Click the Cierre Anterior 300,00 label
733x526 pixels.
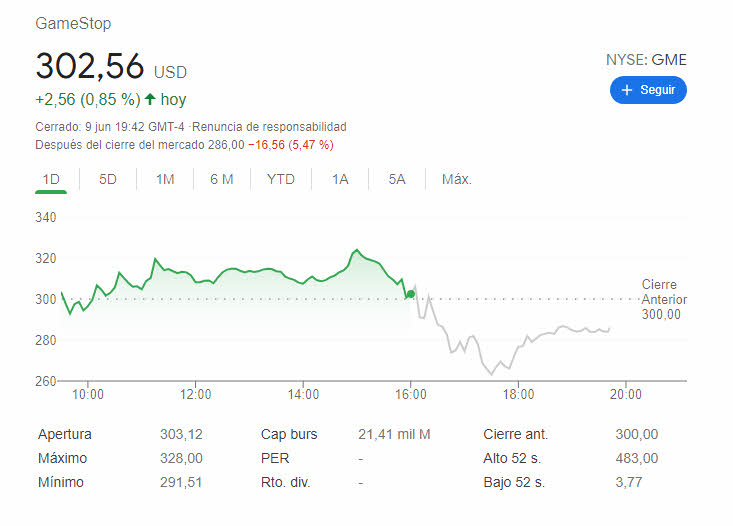659,299
